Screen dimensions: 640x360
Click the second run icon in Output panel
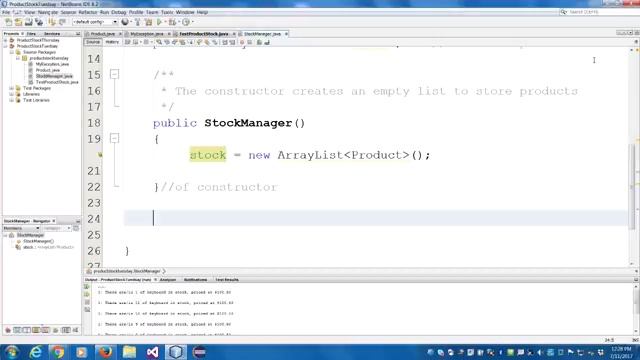[87, 295]
